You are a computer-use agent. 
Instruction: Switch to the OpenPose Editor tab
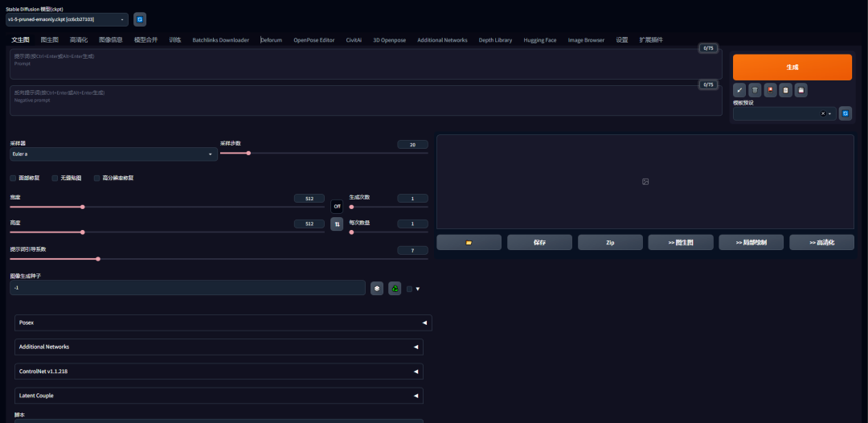click(313, 39)
